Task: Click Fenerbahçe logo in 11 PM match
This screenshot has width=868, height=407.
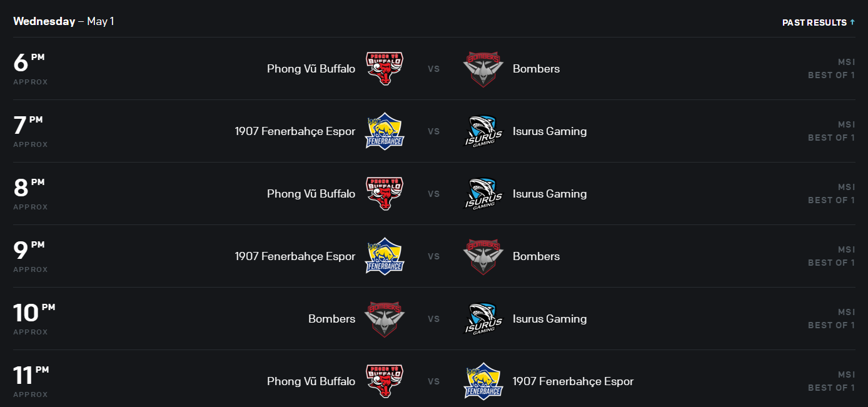Action: click(x=483, y=381)
